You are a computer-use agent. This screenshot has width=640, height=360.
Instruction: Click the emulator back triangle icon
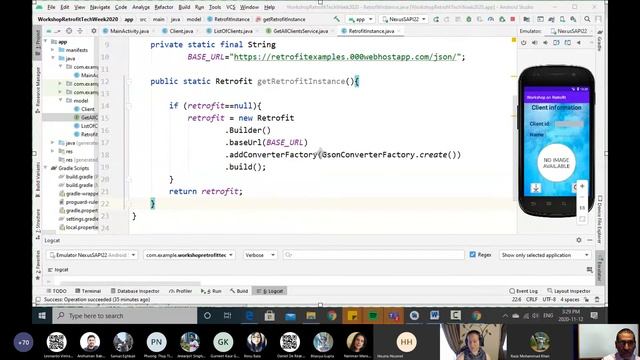(x=578, y=42)
